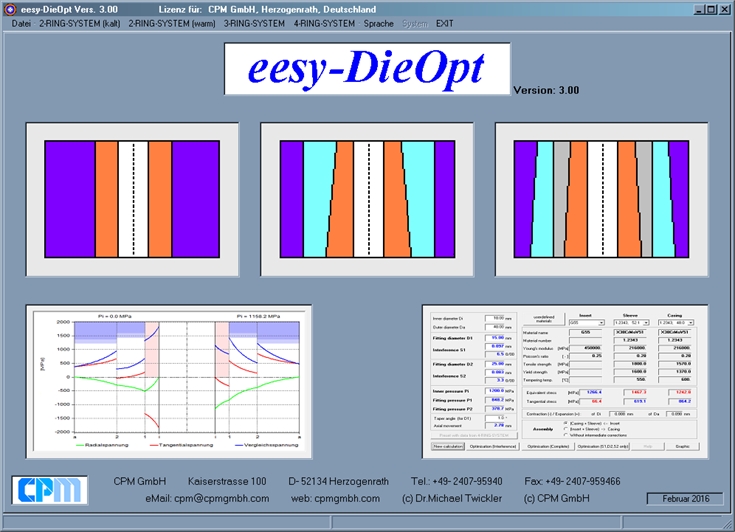This screenshot has height=532, width=735.
Task: Open the 3-RING-SYSTEM menu
Action: point(255,22)
